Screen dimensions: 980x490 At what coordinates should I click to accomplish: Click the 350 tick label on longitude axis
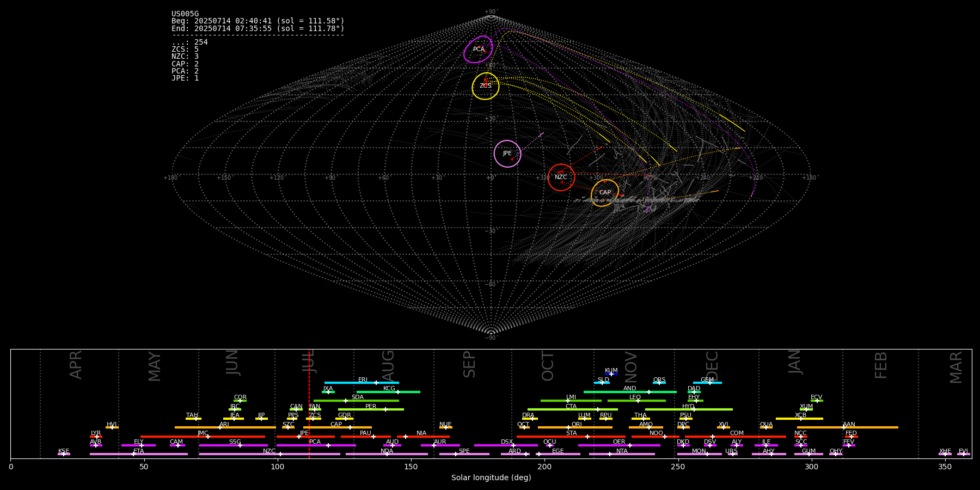pyautogui.click(x=945, y=467)
